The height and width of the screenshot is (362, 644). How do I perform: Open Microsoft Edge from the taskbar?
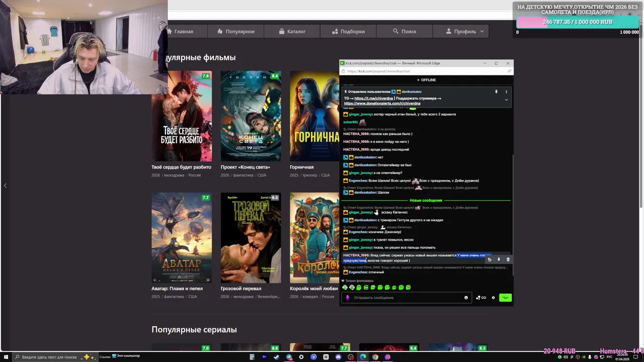(x=363, y=357)
